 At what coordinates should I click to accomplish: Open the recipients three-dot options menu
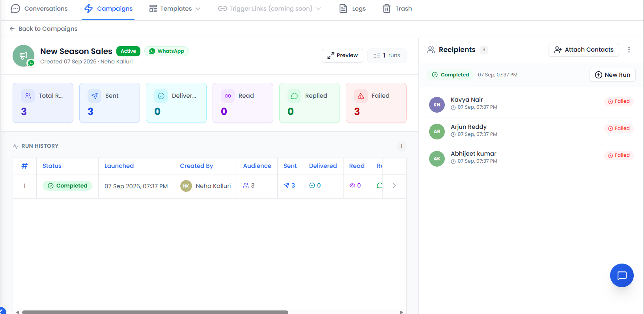click(x=629, y=50)
